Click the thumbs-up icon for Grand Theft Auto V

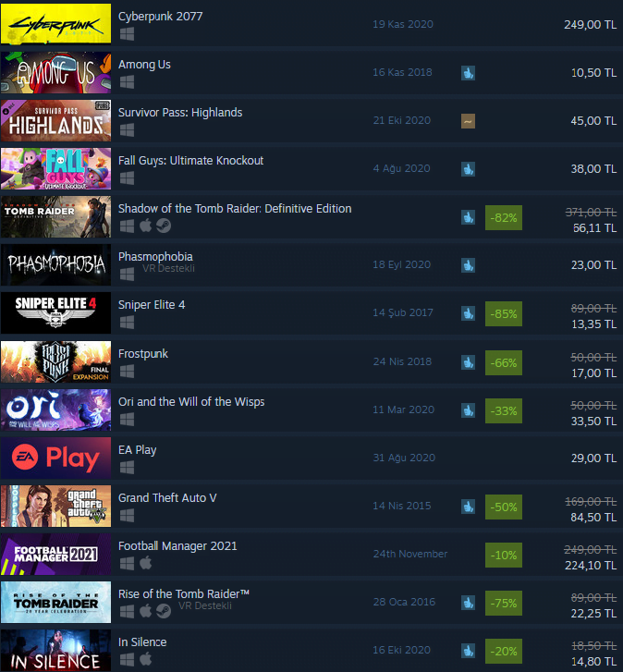(x=468, y=507)
